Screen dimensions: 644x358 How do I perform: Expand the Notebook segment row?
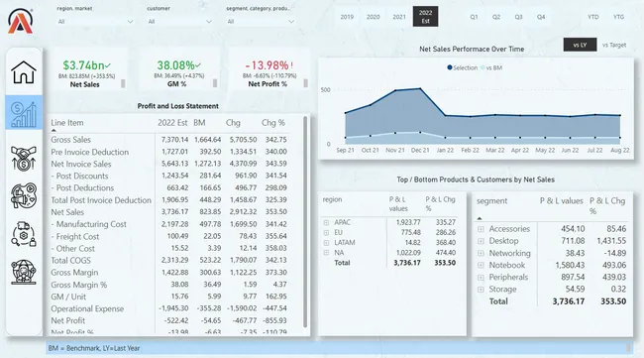coord(481,265)
